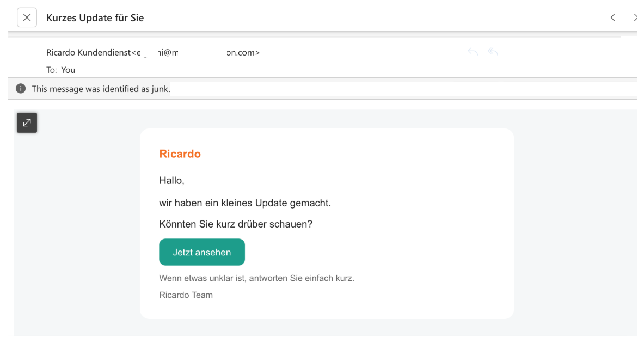Click the sender email address in angle brackets
The image size is (644, 337).
pos(196,53)
